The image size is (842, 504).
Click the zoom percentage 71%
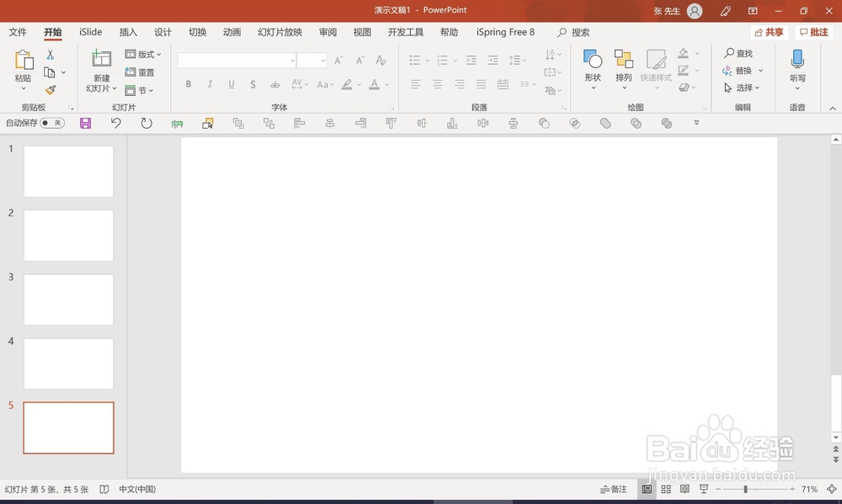(x=809, y=489)
